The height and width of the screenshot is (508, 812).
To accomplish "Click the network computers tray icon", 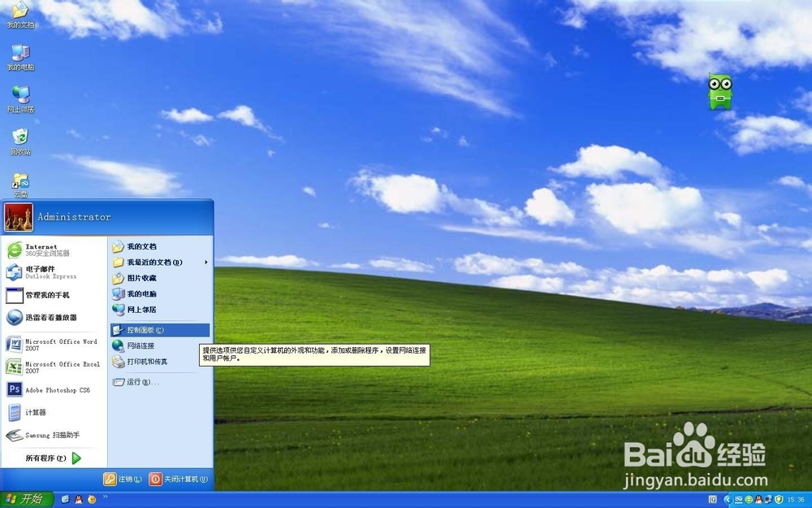I will 768,499.
